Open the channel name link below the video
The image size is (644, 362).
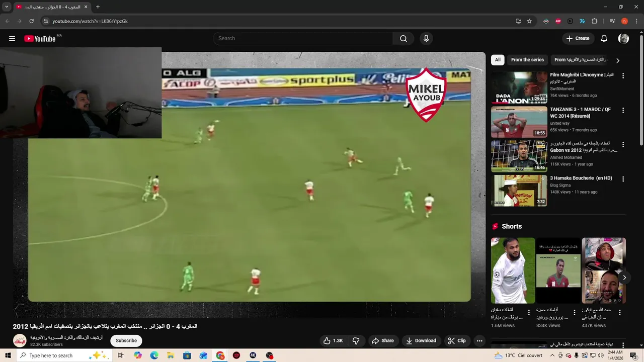66,337
